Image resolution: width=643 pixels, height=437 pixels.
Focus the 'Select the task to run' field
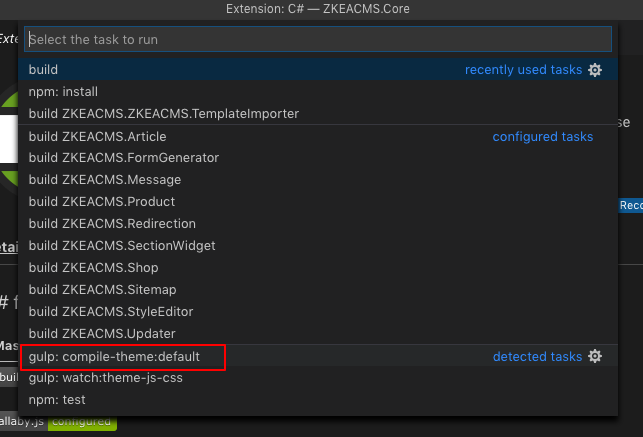[x=318, y=39]
